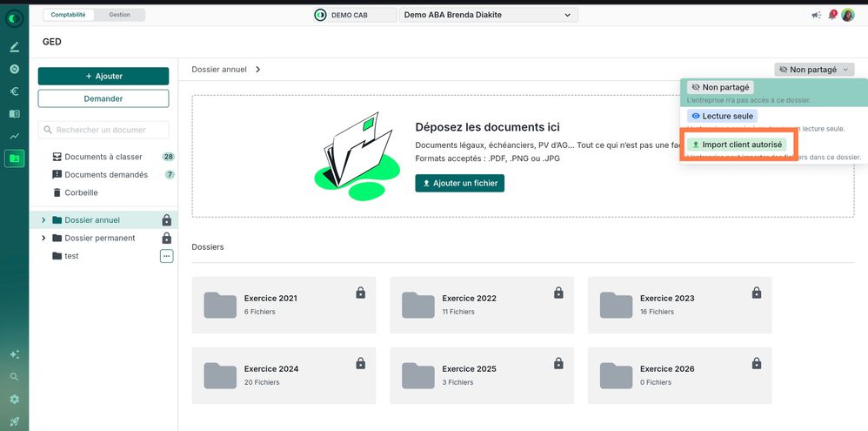Click lock icon on Exercice 2021 folder

point(360,293)
